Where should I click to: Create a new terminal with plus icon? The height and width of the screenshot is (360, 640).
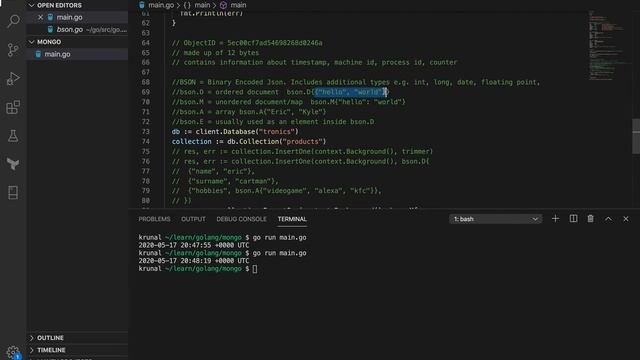(555, 219)
